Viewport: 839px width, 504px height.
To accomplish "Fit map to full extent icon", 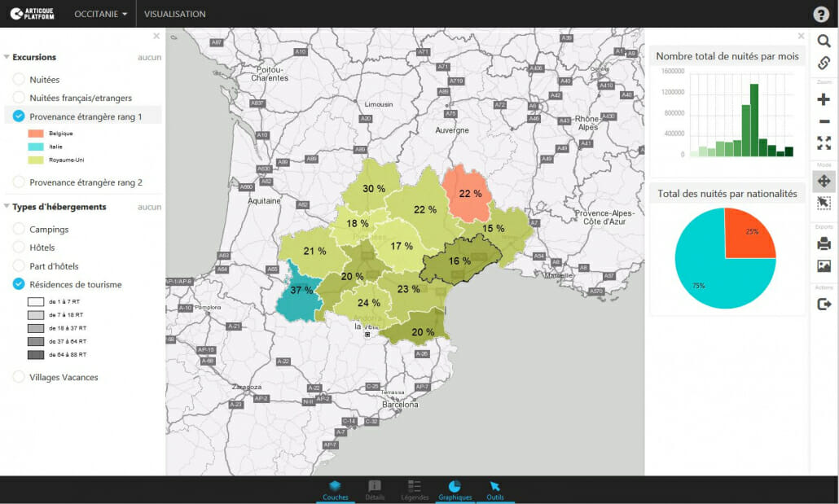I will [x=824, y=142].
